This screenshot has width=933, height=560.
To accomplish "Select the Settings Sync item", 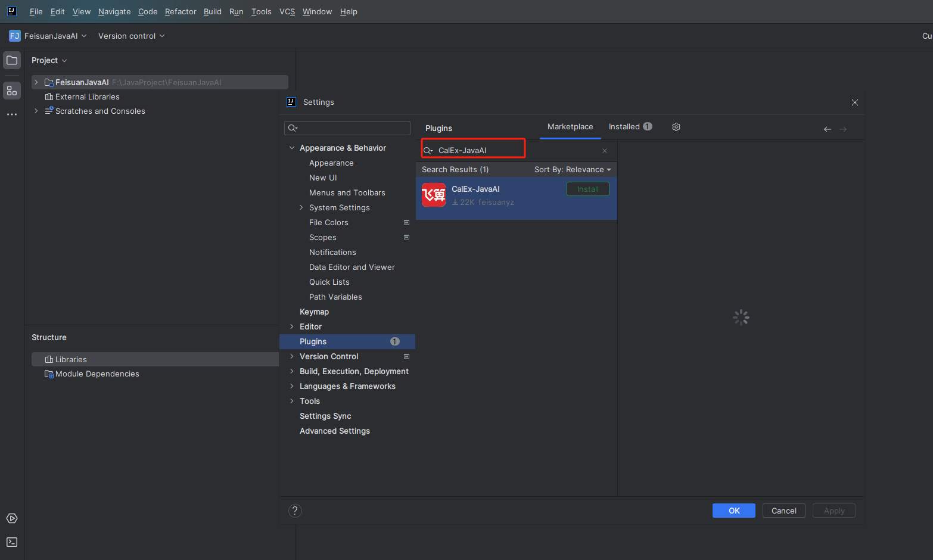I will [x=325, y=416].
